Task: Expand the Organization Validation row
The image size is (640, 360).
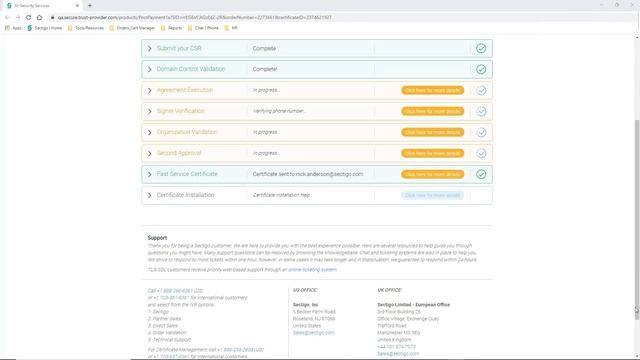Action: coord(149,132)
